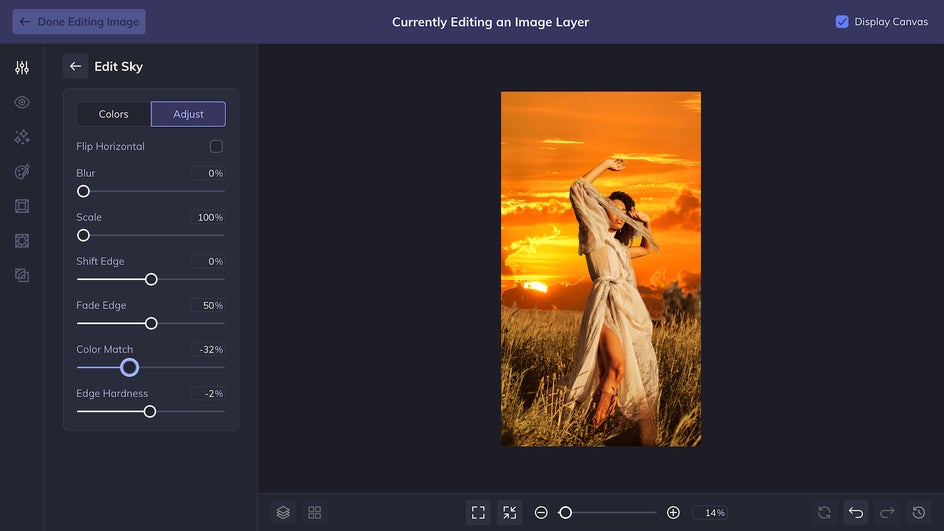Viewport: 944px width, 531px height.
Task: Click the fit-to-screen expand icon
Action: pos(478,512)
